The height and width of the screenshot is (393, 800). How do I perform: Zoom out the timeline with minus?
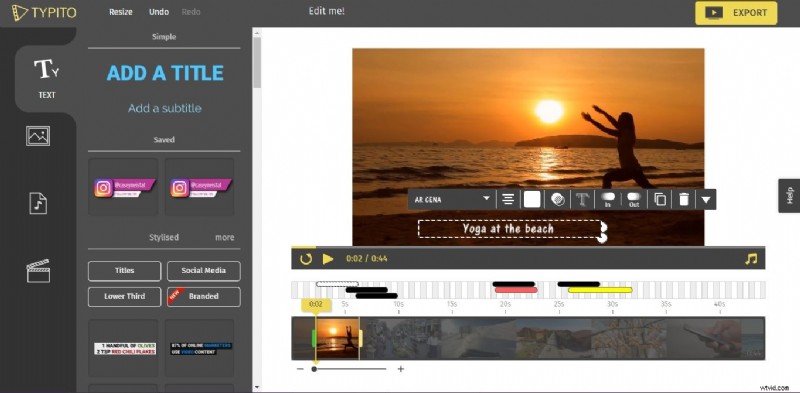[x=300, y=369]
